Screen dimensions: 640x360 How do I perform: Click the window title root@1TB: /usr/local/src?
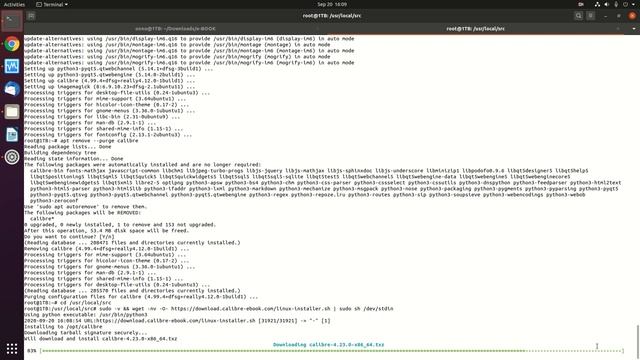click(332, 16)
